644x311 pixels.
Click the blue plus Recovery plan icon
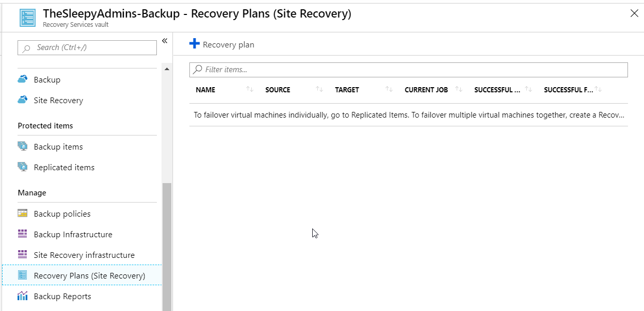(195, 44)
